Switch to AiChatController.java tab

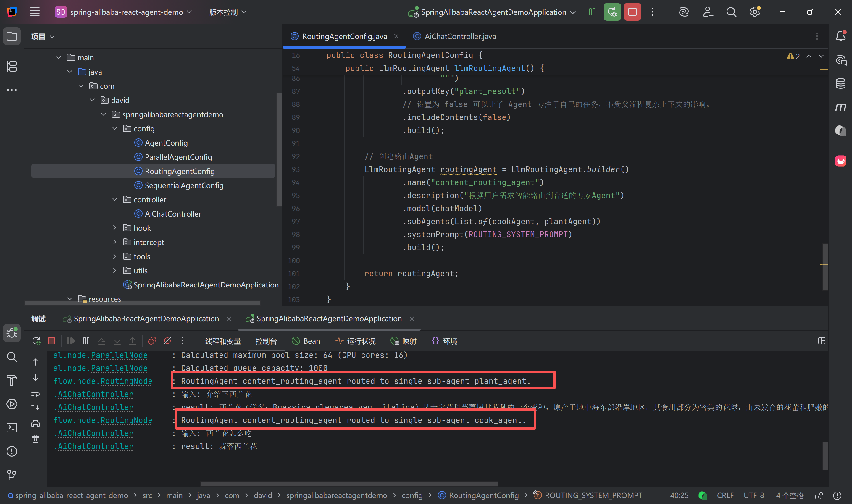[455, 36]
